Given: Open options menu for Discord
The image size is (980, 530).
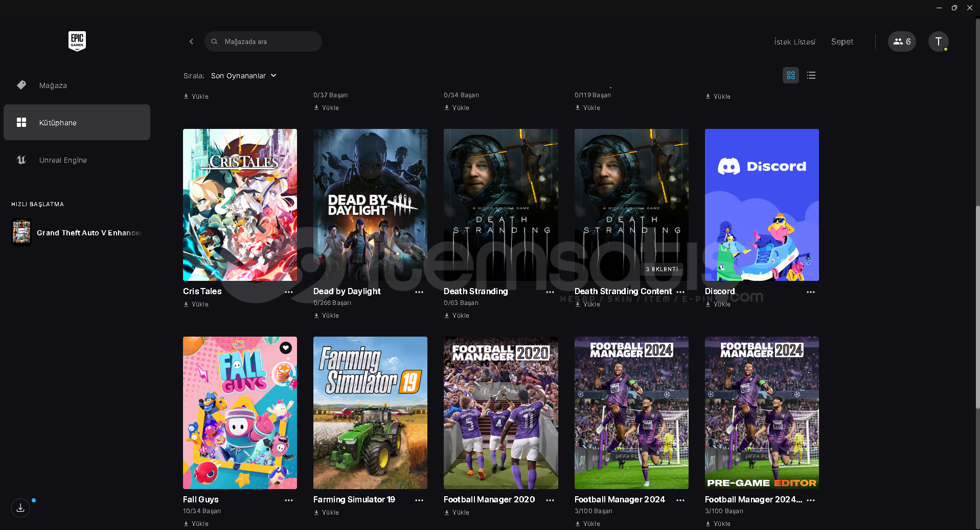Looking at the screenshot, I should tap(811, 292).
